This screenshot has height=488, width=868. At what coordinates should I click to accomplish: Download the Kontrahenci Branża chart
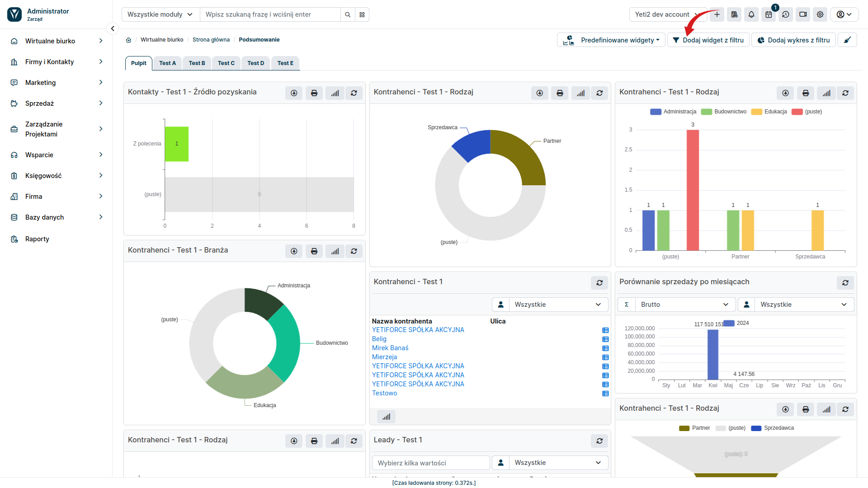pyautogui.click(x=294, y=251)
